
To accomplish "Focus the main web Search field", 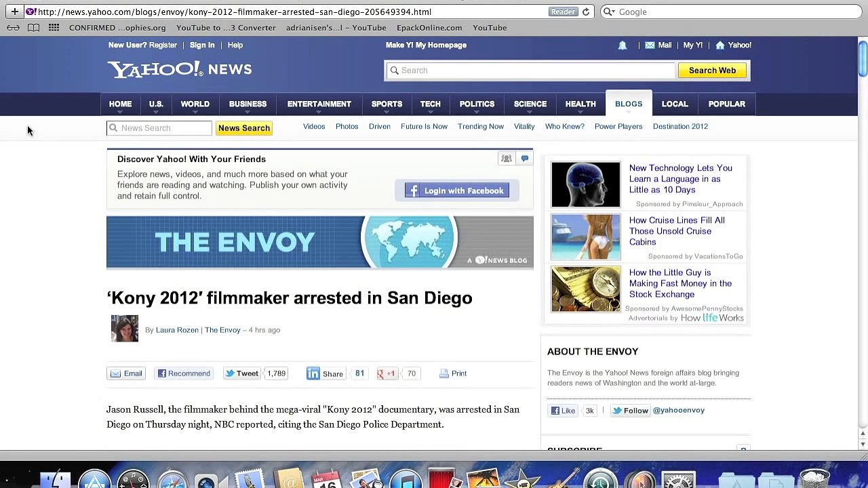I will 530,70.
